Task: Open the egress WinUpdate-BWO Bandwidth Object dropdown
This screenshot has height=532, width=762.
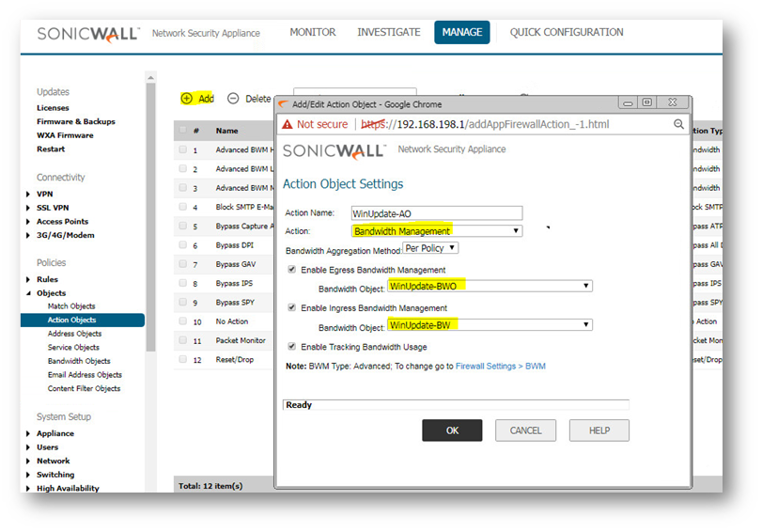Action: click(x=490, y=287)
